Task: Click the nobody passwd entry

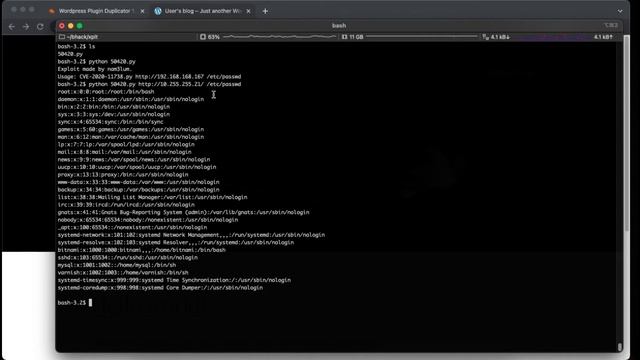Action: [x=148, y=220]
